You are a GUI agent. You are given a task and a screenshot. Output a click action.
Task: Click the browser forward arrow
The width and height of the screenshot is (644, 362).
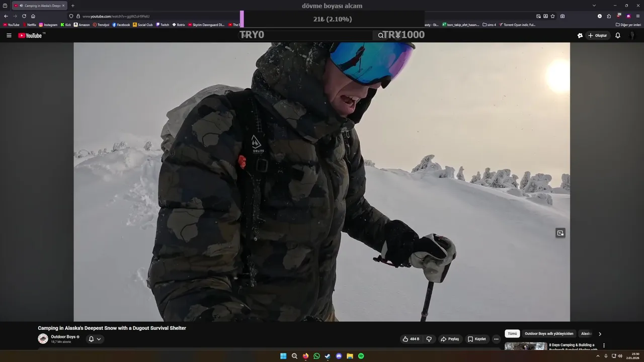(15, 16)
